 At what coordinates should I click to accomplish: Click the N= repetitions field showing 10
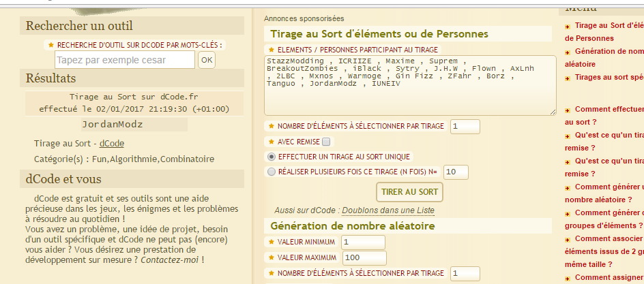tap(456, 172)
